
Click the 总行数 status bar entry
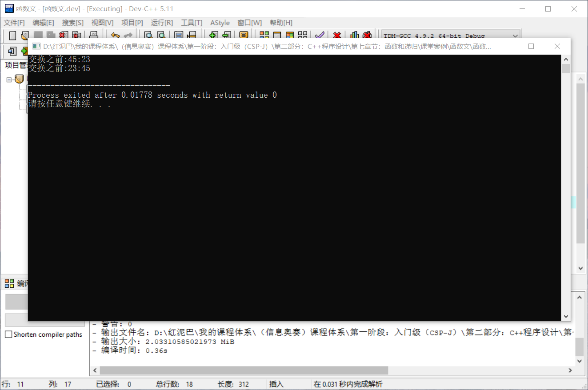click(x=174, y=384)
